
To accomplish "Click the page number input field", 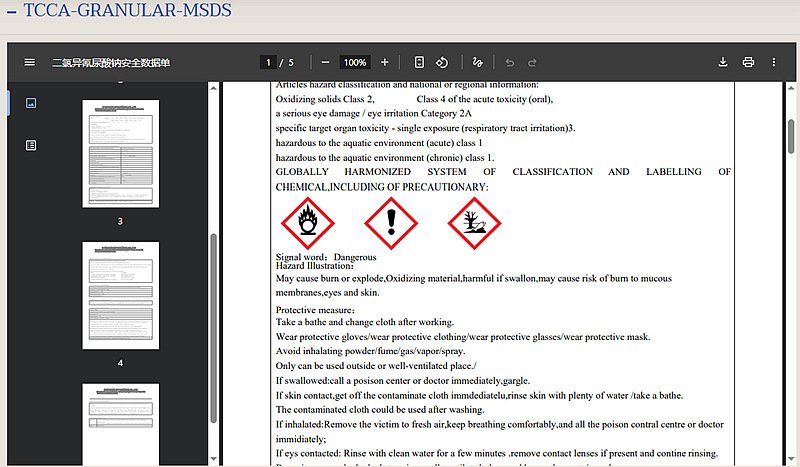I will point(268,62).
